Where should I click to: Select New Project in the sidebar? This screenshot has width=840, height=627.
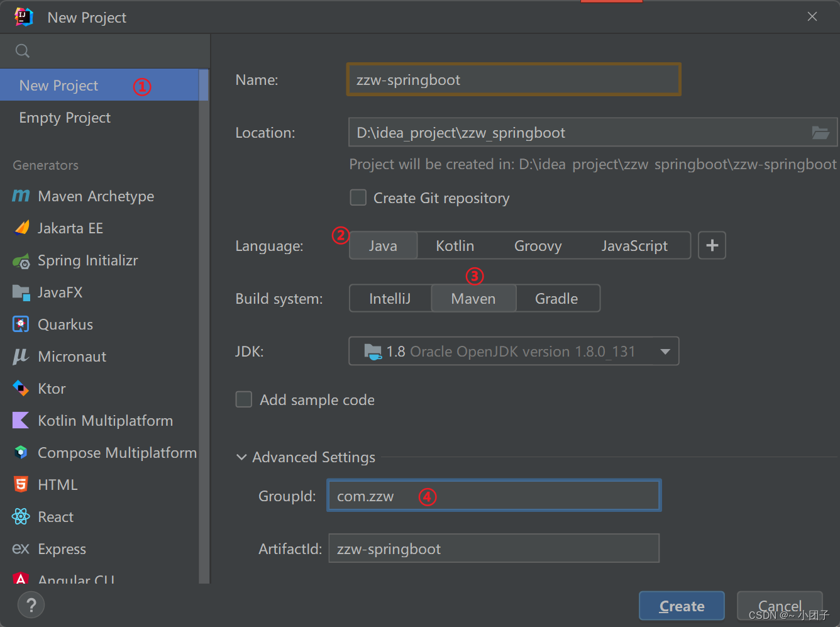(x=99, y=85)
